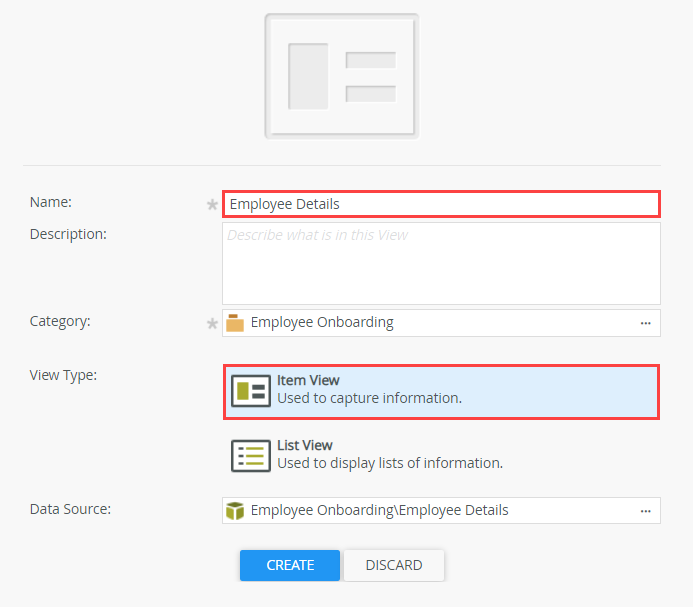693x607 pixels.
Task: Click the Employee Onboarding folder icon
Action: click(x=236, y=323)
